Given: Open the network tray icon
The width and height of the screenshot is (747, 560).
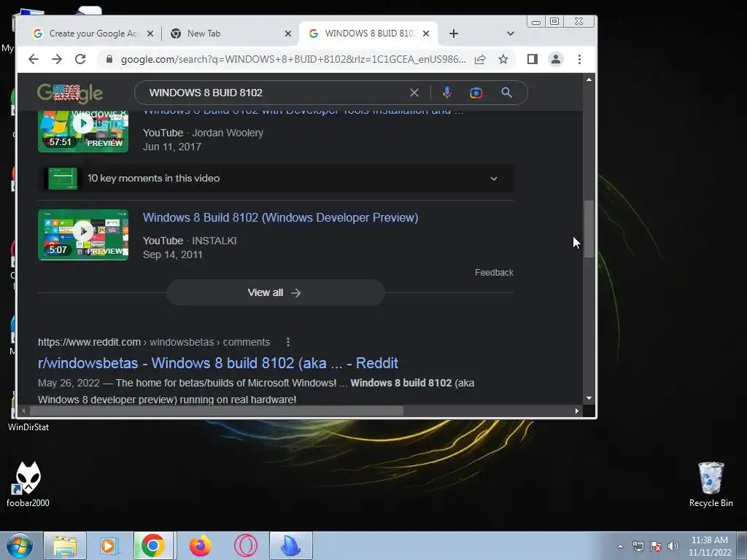Looking at the screenshot, I should pyautogui.click(x=638, y=546).
